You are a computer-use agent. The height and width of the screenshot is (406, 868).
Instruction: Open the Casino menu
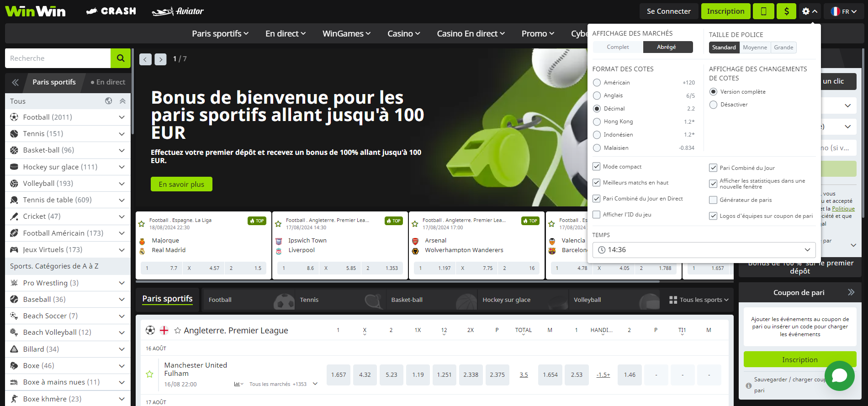404,34
